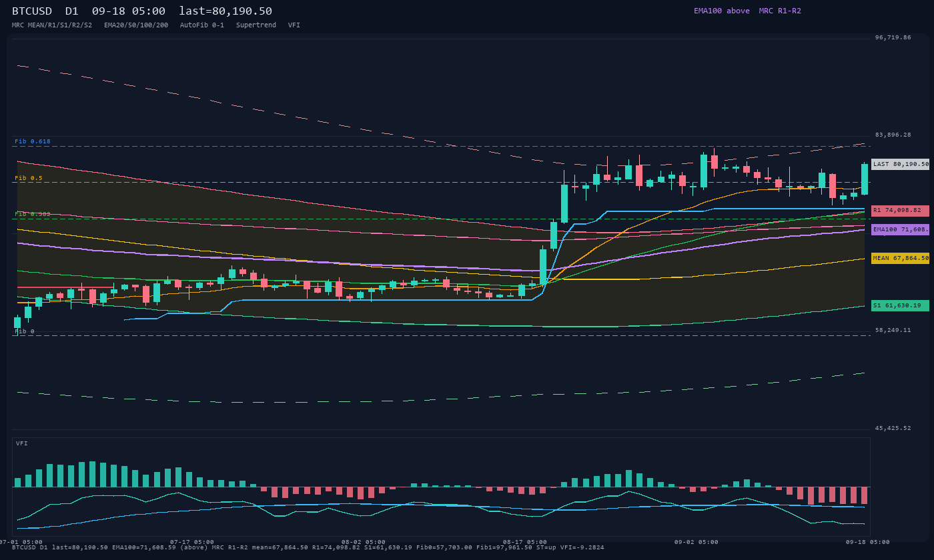
Task: Select the 45,425.52 price axis value
Action: click(893, 428)
